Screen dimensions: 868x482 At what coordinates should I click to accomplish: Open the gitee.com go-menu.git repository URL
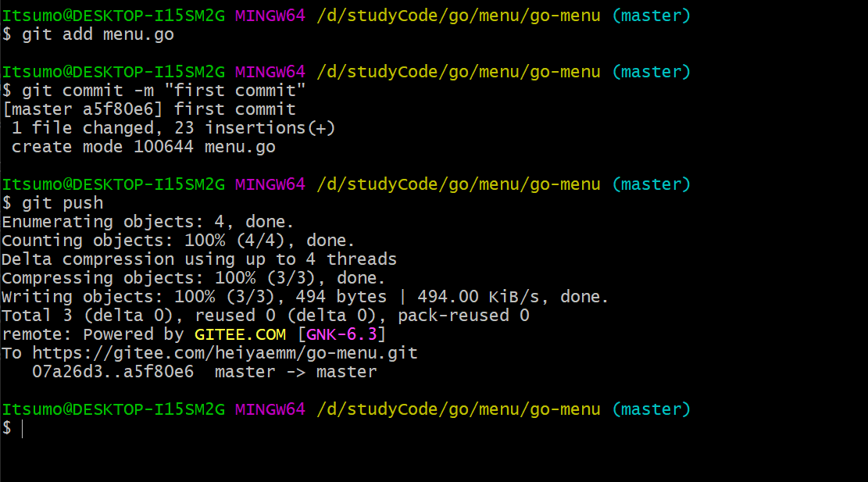[x=225, y=353]
